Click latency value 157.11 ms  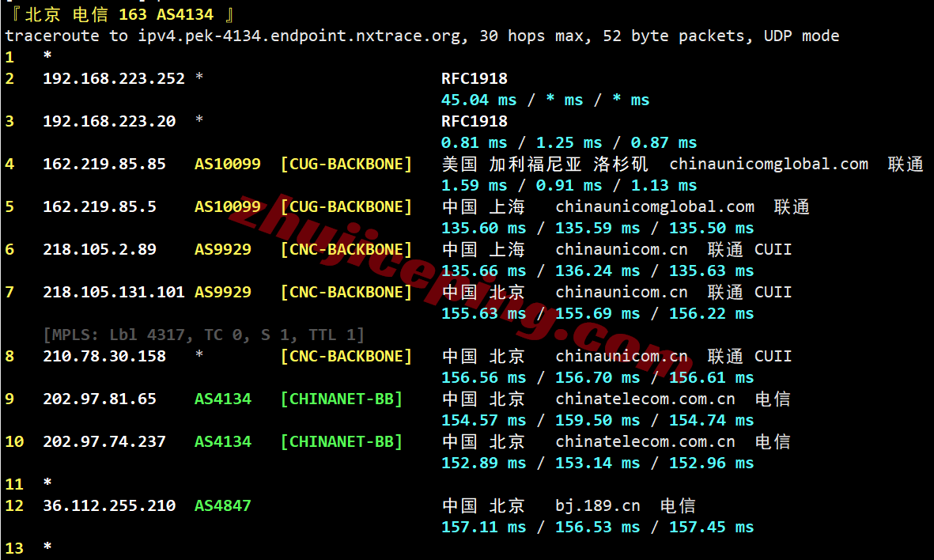click(484, 528)
